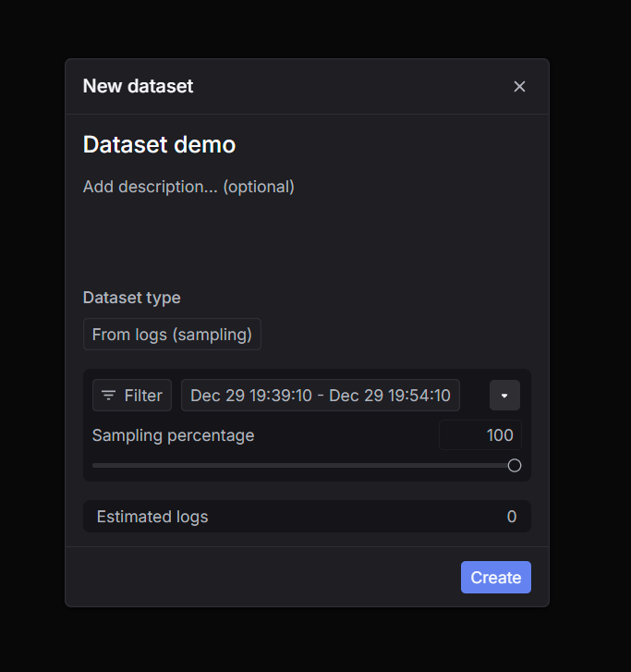
Task: Open the 'From logs (sampling)' type selector
Action: click(172, 335)
